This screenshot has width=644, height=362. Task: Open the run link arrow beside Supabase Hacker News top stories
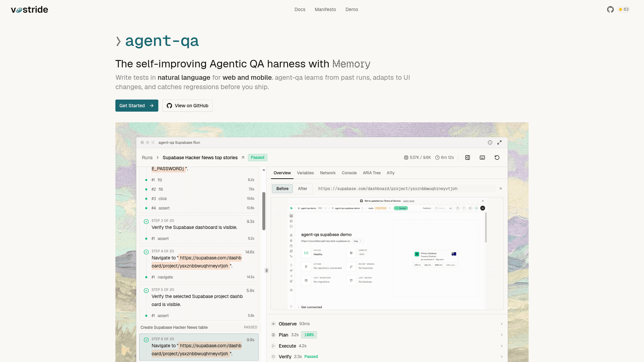pos(243,158)
